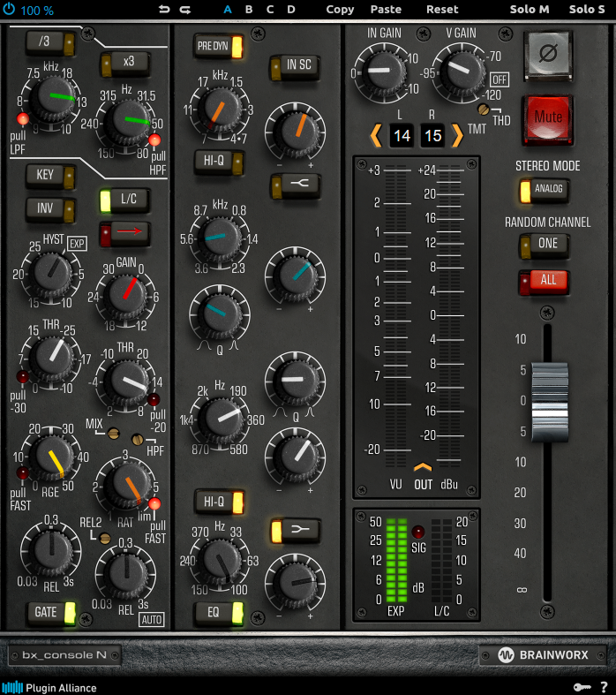616x695 pixels.
Task: Click the 100 % scale value
Action: pyautogui.click(x=37, y=11)
